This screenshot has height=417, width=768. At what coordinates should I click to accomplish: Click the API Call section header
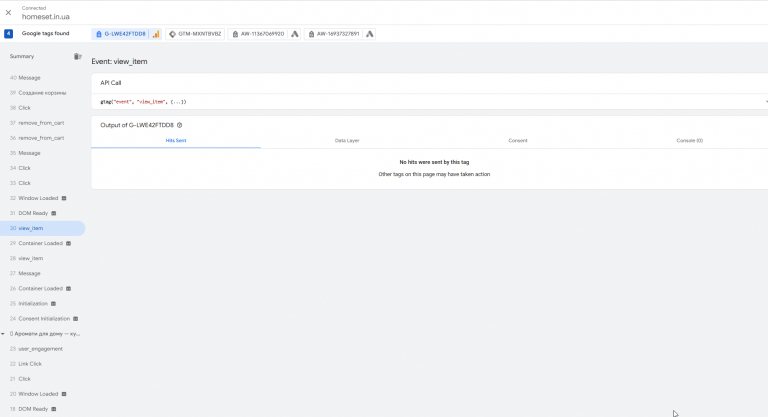click(x=111, y=83)
